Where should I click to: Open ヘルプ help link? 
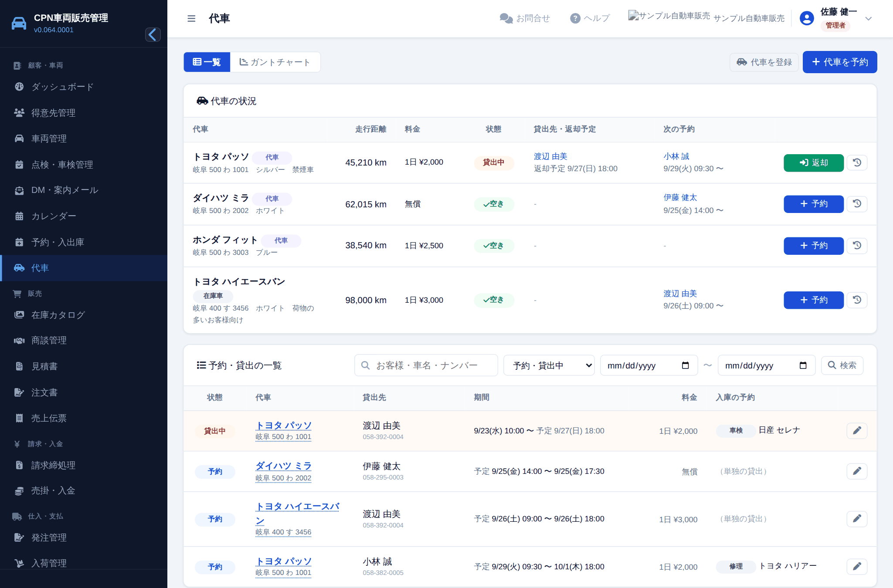click(x=590, y=18)
